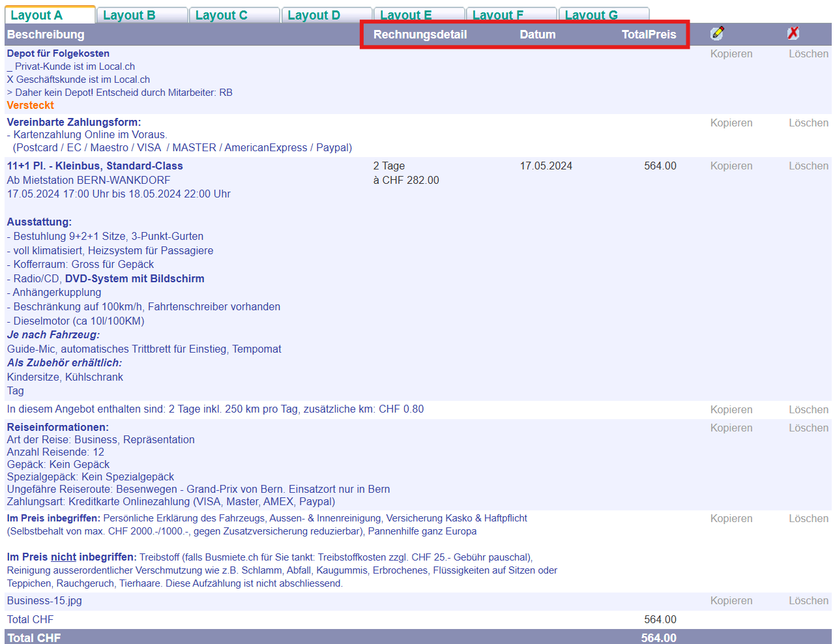Screen dimensions: 835x644
Task: Click the Datum column header
Action: pos(538,35)
